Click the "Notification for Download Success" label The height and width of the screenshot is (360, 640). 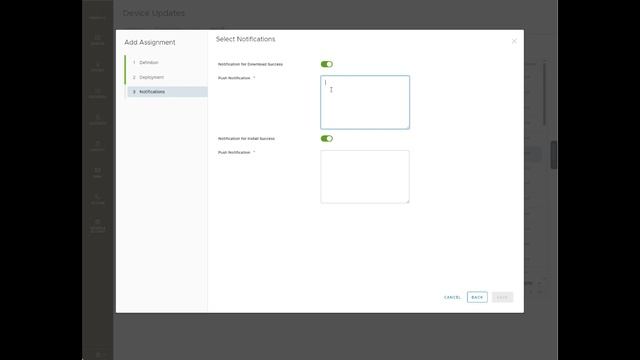click(x=250, y=64)
